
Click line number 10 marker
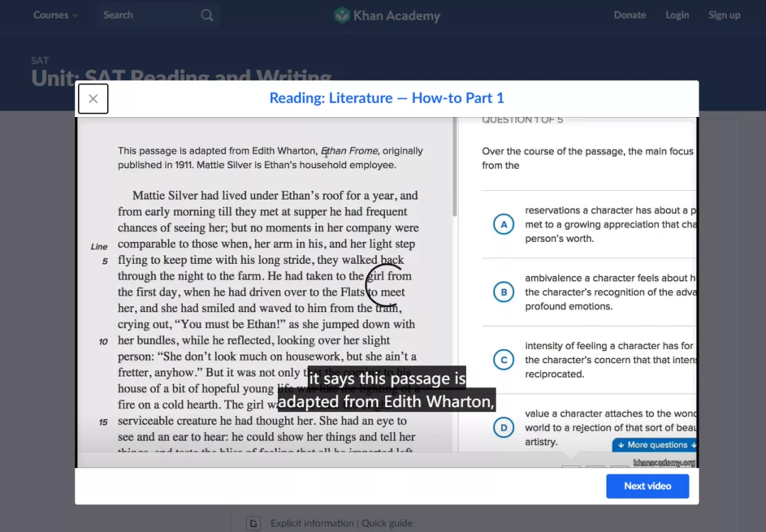103,341
